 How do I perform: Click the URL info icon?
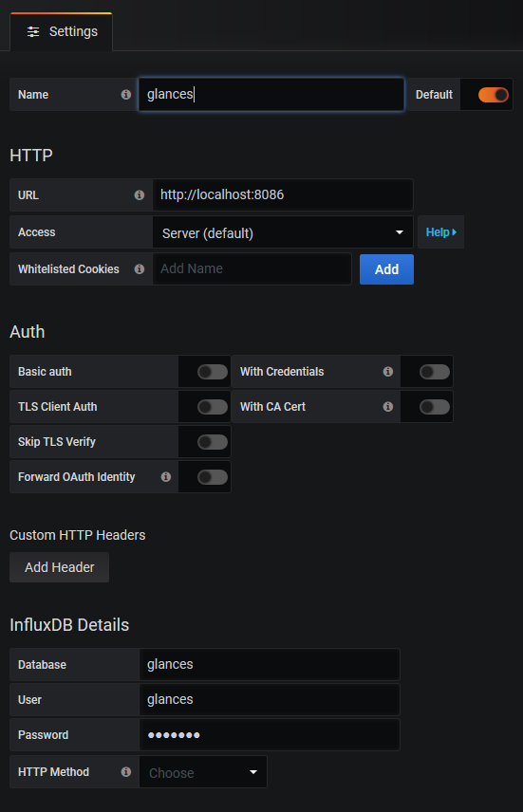tap(140, 194)
